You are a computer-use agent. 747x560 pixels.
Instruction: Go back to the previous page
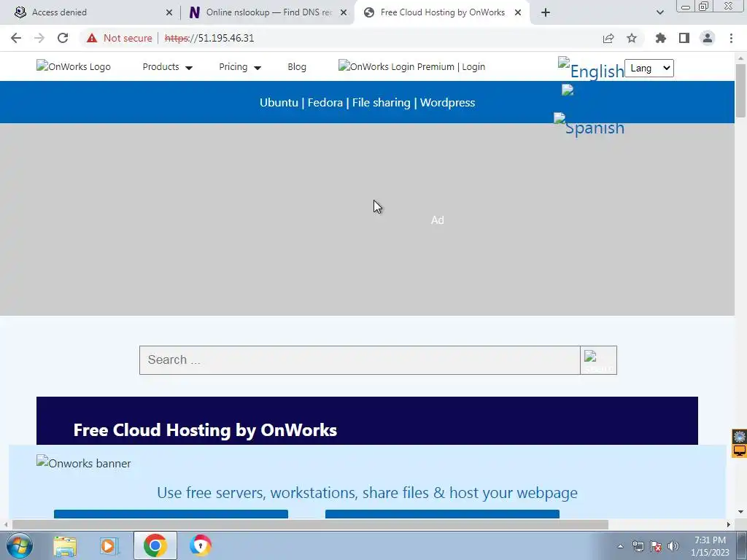pyautogui.click(x=16, y=38)
